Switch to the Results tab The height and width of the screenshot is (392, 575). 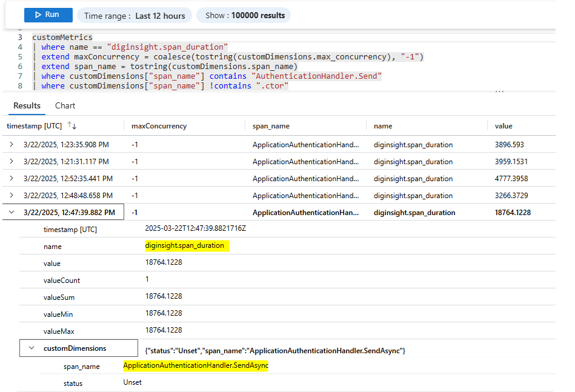point(27,105)
